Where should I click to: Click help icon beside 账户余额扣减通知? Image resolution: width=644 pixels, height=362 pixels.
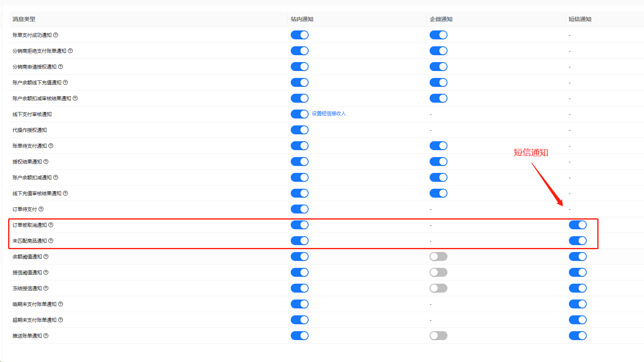56,177
